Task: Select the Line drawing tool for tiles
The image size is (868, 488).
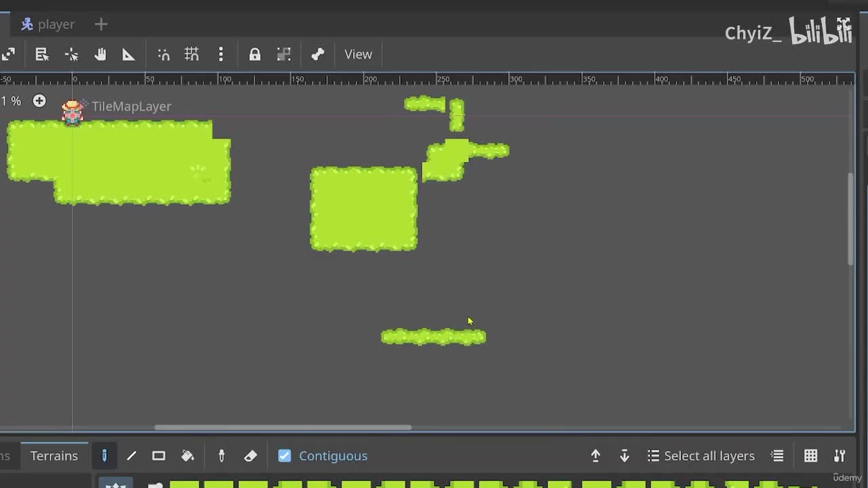Action: point(132,455)
